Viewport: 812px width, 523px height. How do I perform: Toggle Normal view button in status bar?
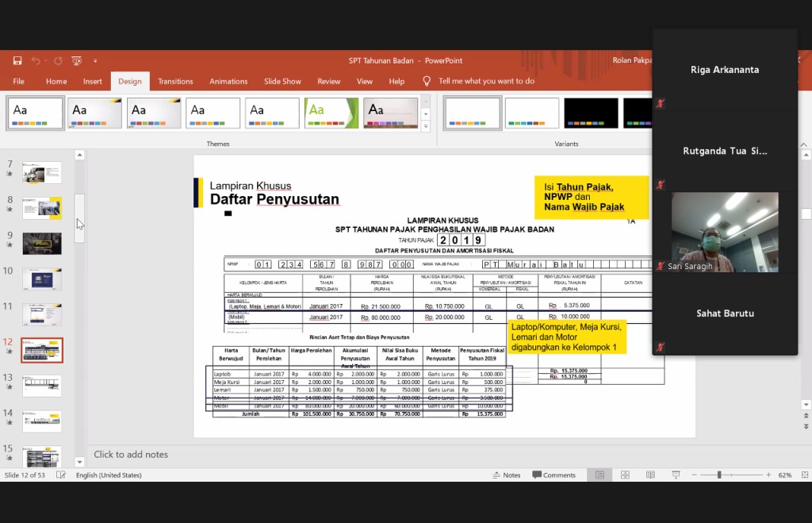pyautogui.click(x=600, y=475)
